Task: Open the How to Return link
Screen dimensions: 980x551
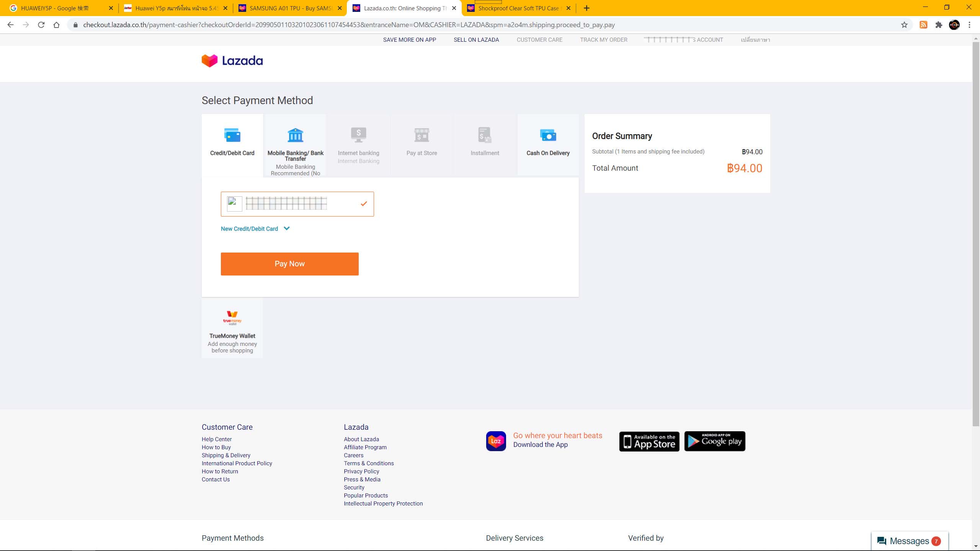Action: pos(220,471)
